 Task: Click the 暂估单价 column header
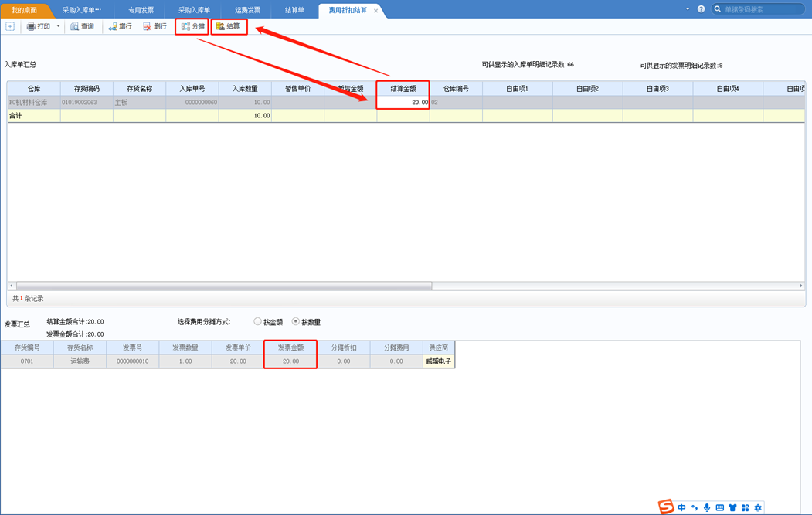[297, 89]
